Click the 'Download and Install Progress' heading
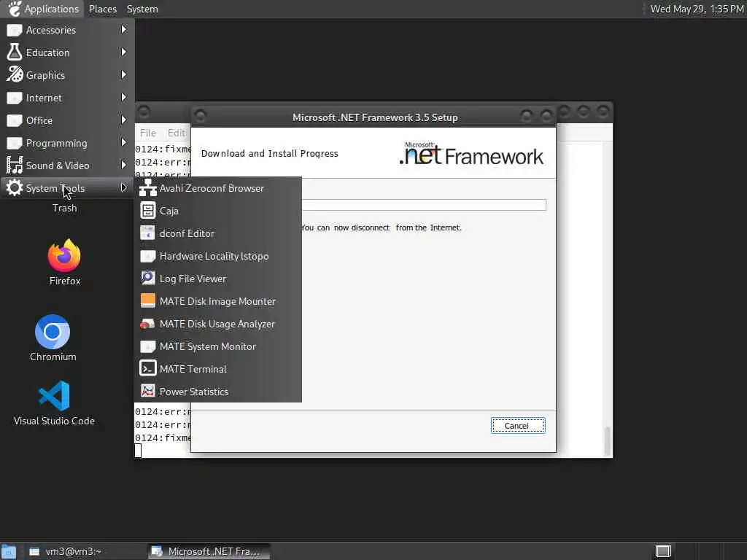The image size is (747, 560). tap(270, 153)
